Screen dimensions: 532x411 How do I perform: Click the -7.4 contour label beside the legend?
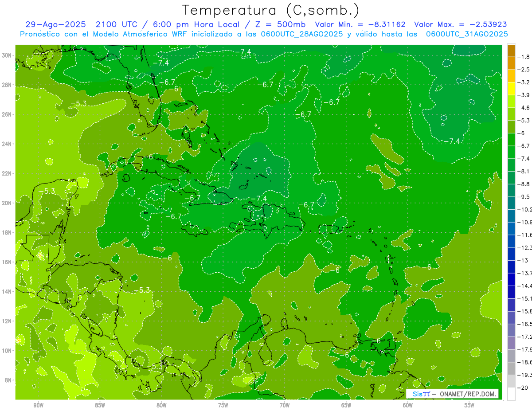[452, 141]
